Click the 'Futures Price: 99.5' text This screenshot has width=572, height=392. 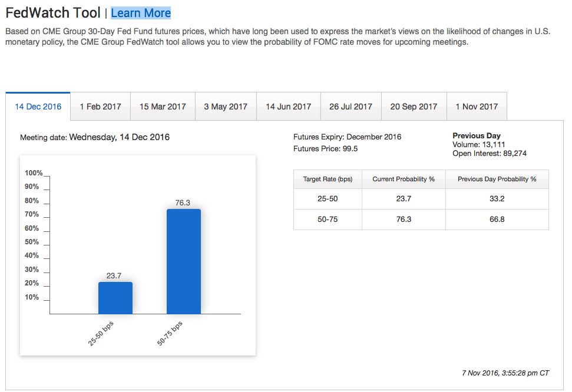(x=325, y=148)
